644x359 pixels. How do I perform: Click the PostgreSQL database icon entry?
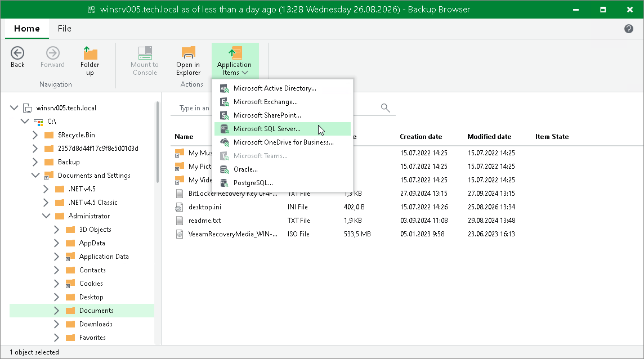pyautogui.click(x=224, y=183)
